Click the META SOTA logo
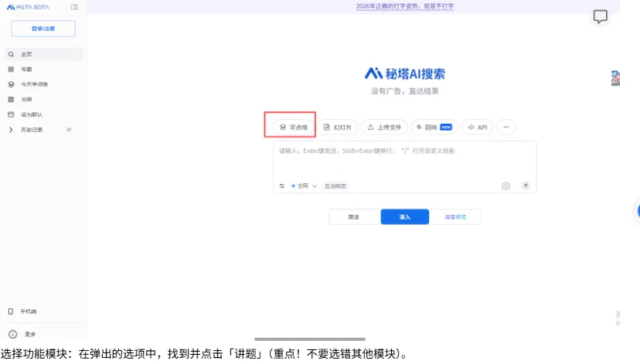Image resolution: width=640 pixels, height=364 pixels. tap(28, 8)
